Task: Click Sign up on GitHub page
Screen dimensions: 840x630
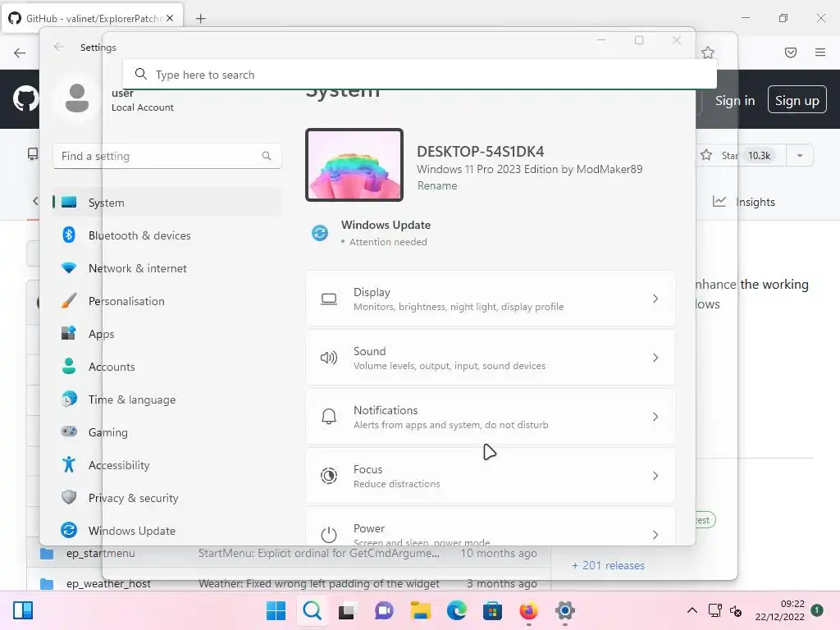Action: point(797,100)
